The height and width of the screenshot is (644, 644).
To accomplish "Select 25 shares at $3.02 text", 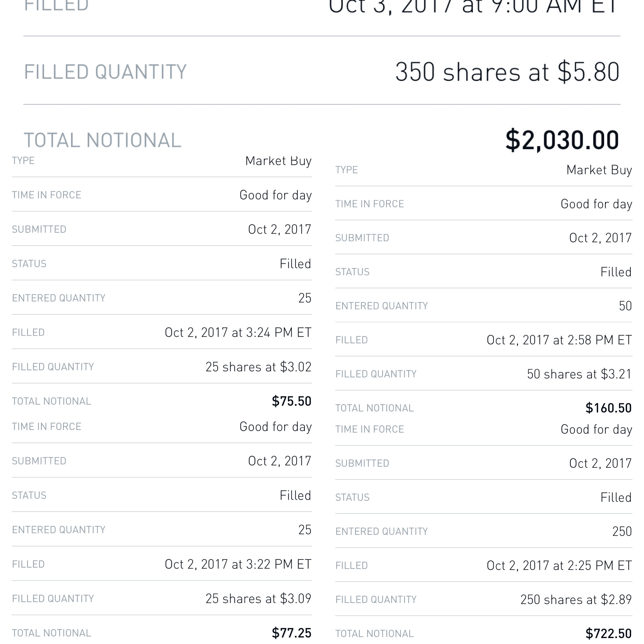I will pyautogui.click(x=258, y=367).
